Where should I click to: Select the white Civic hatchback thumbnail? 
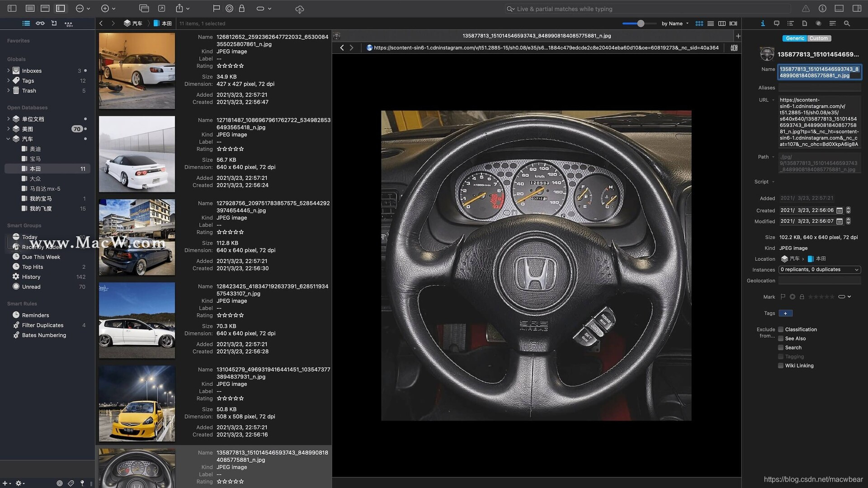pyautogui.click(x=137, y=320)
